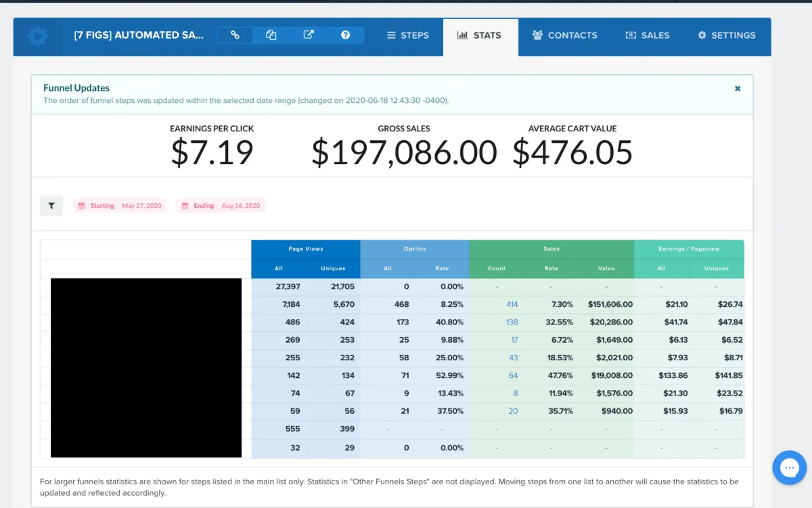The image size is (812, 508).
Task: Open the filter funnel icon button
Action: coord(51,206)
